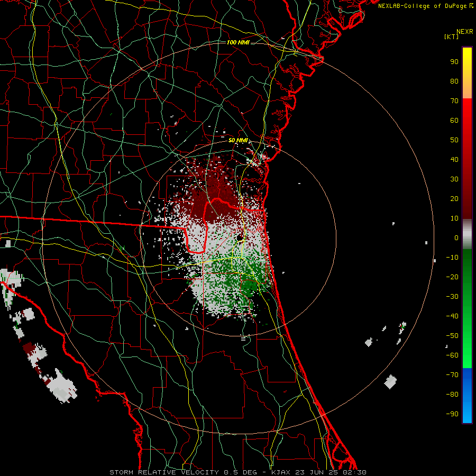
Task: Click the 30 value on the velocity scale
Action: [x=454, y=179]
